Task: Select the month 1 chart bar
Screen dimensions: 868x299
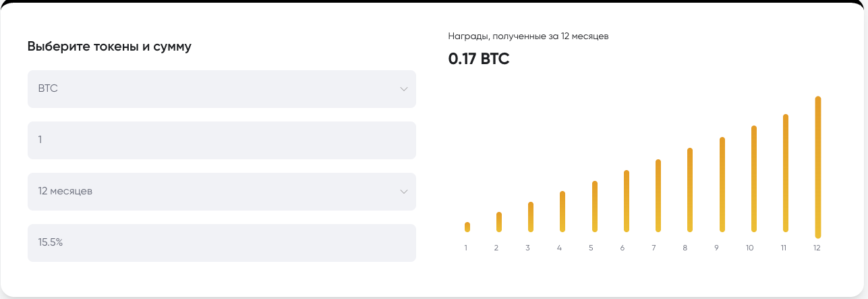Action: 467,227
